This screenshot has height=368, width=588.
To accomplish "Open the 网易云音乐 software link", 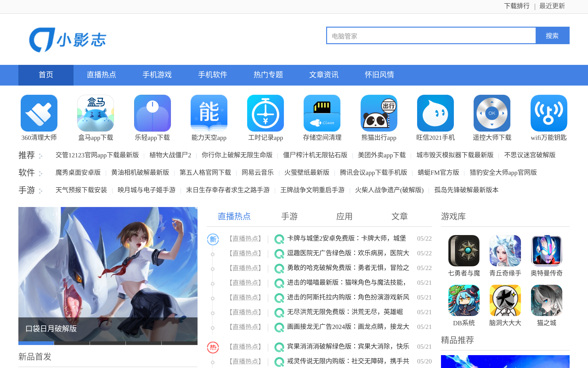I will pyautogui.click(x=257, y=172).
